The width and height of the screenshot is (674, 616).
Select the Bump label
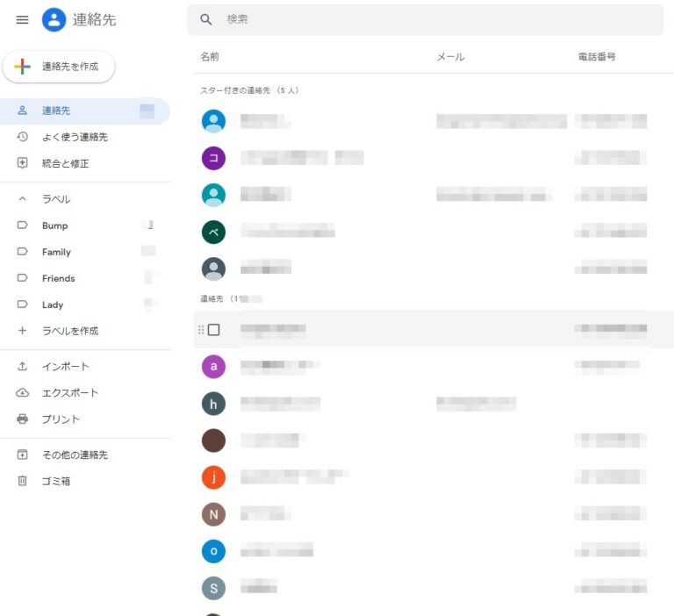tap(54, 226)
